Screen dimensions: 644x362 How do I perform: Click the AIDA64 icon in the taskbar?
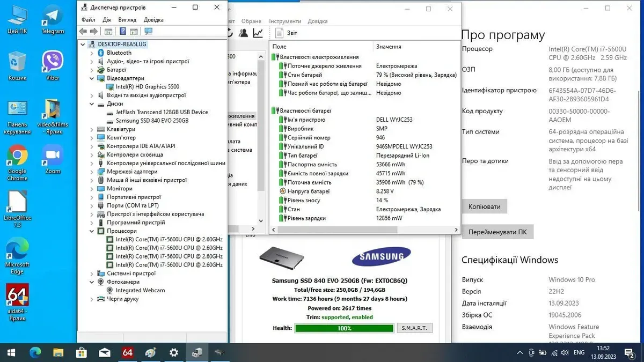(128, 352)
